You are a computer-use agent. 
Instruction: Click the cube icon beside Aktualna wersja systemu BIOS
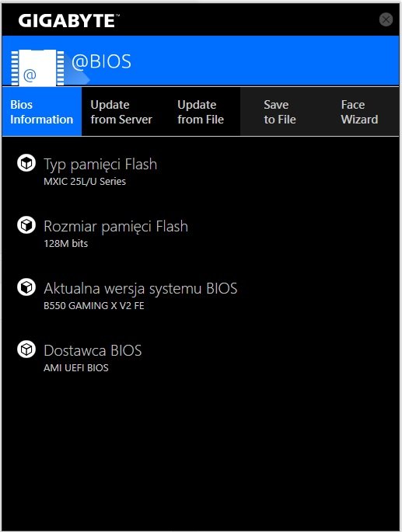click(x=26, y=287)
